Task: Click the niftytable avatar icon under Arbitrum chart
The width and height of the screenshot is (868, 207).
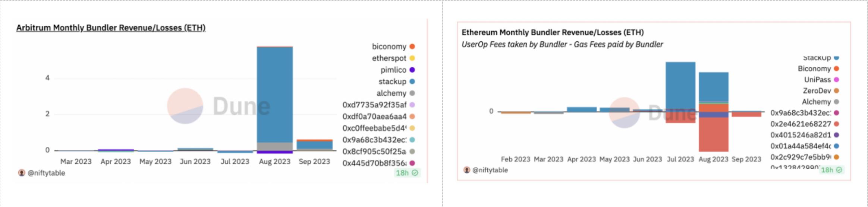Action: [22, 173]
